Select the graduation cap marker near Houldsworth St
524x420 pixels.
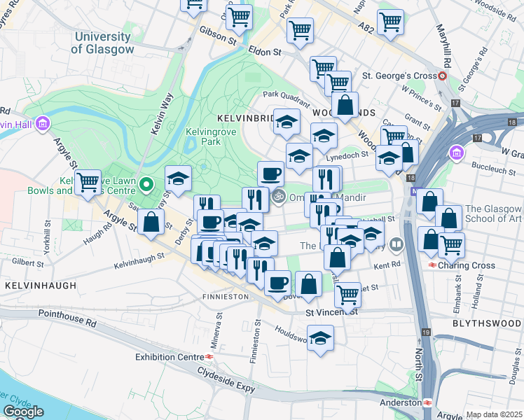pyautogui.click(x=320, y=339)
